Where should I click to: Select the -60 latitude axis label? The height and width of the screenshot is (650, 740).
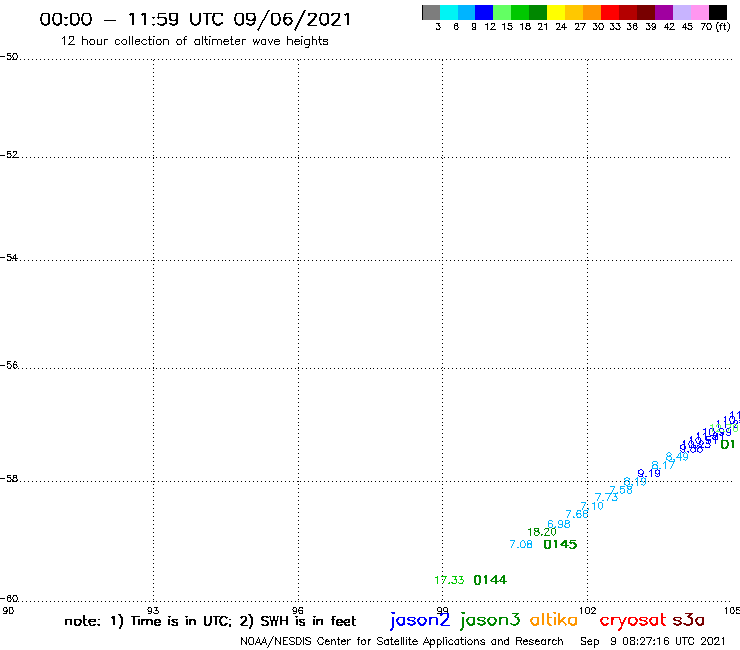(9, 599)
